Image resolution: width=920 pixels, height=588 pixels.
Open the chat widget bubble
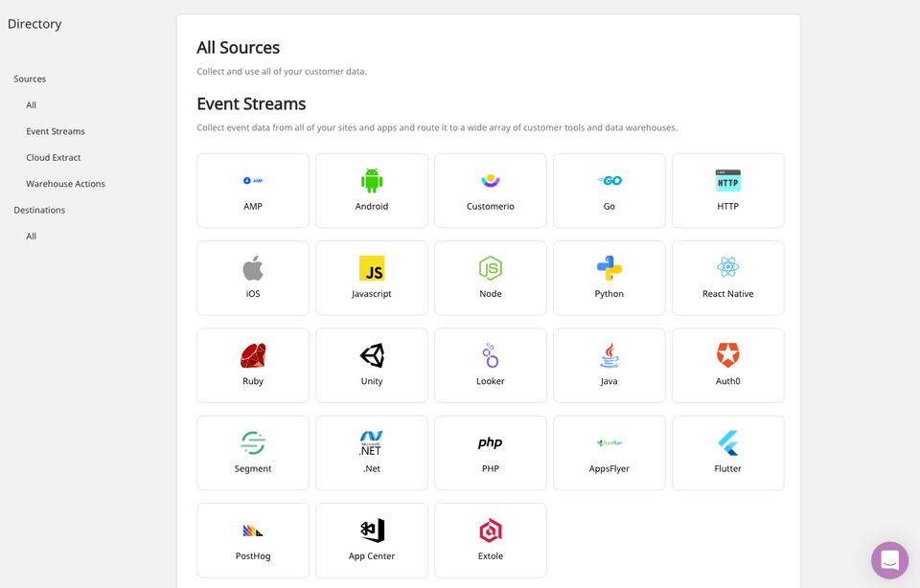889,560
